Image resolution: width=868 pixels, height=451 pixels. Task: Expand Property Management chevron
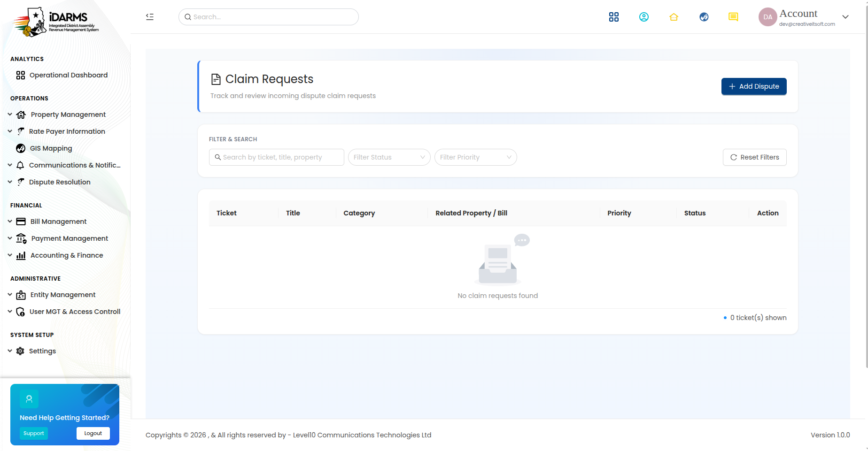10,114
